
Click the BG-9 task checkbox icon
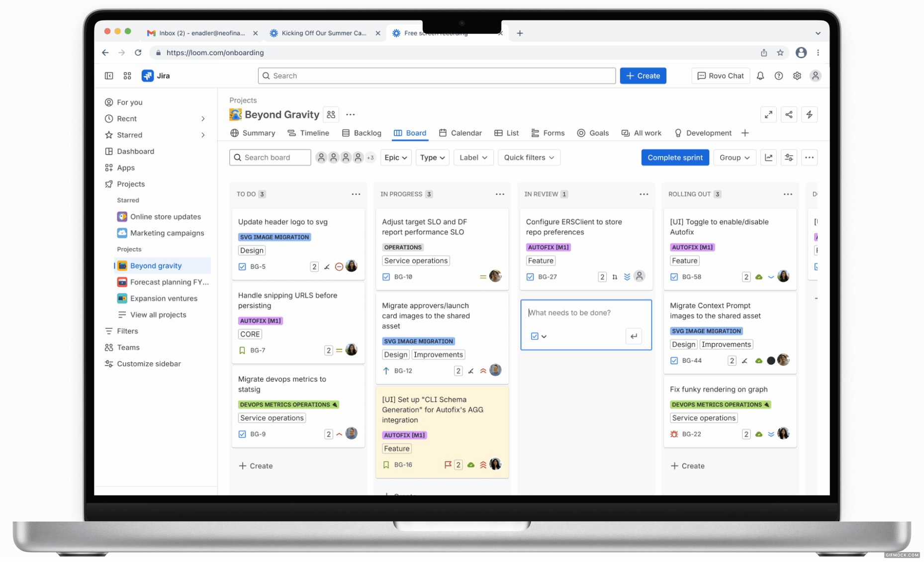(x=242, y=435)
